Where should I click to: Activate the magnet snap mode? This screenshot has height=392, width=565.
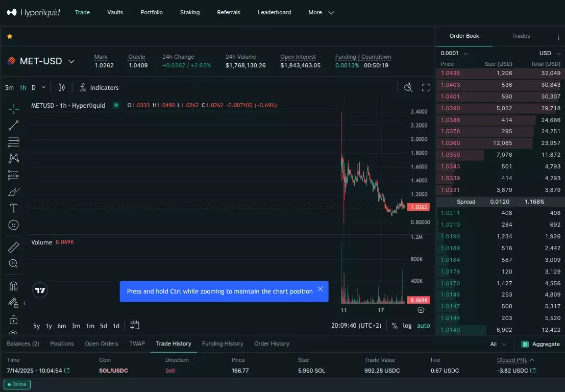click(14, 286)
